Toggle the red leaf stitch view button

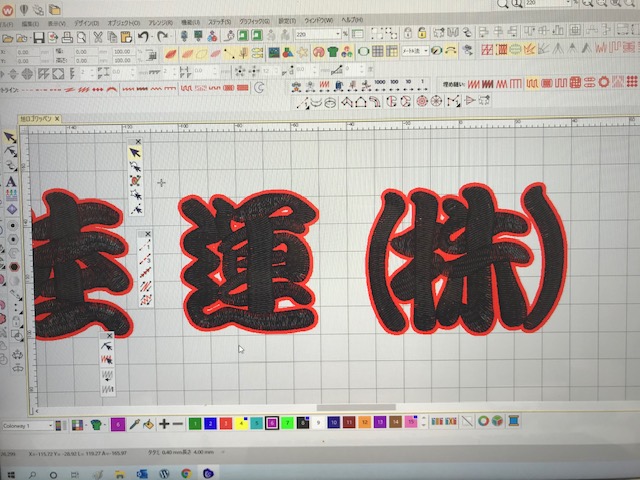(171, 54)
